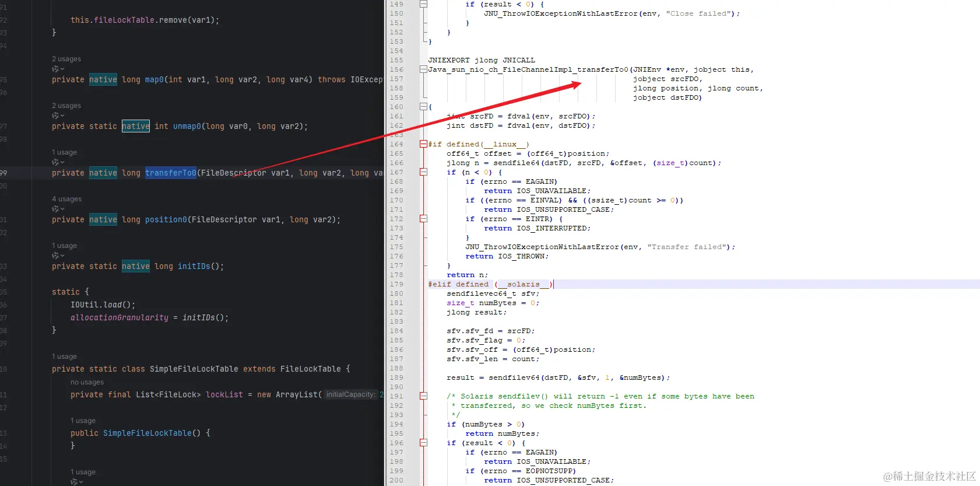Click 'errno == EOPNOTSUPP' condition
The height and width of the screenshot is (486, 980).
pyautogui.click(x=528, y=471)
